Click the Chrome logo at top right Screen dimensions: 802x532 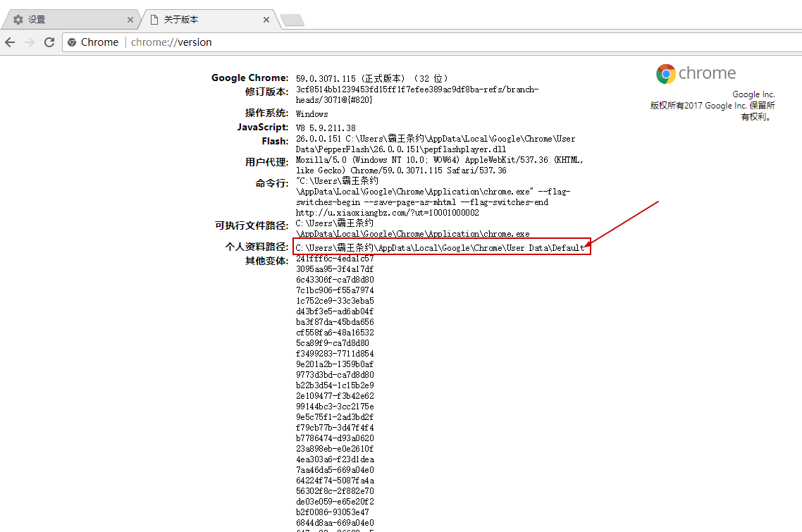point(666,74)
